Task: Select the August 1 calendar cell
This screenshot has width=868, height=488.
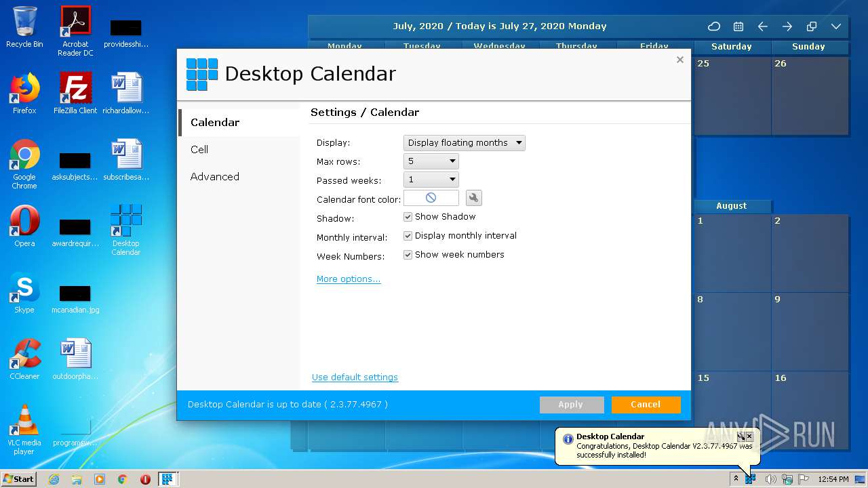Action: pyautogui.click(x=732, y=253)
